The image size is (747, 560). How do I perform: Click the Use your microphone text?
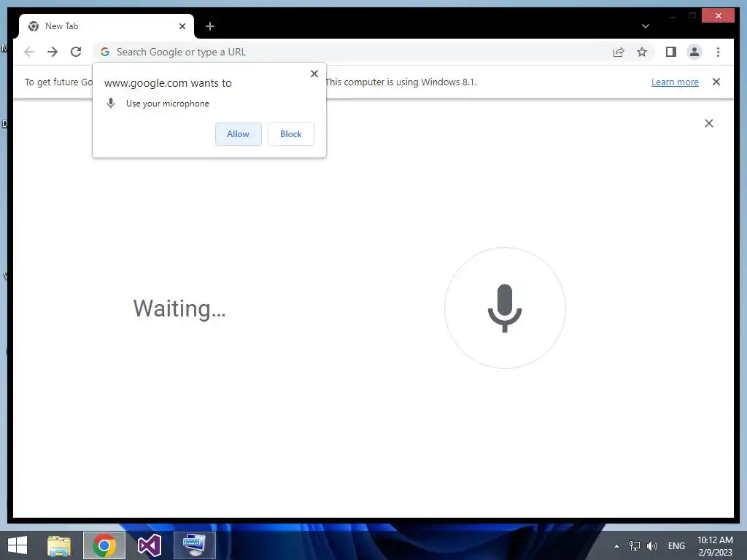pyautogui.click(x=167, y=104)
